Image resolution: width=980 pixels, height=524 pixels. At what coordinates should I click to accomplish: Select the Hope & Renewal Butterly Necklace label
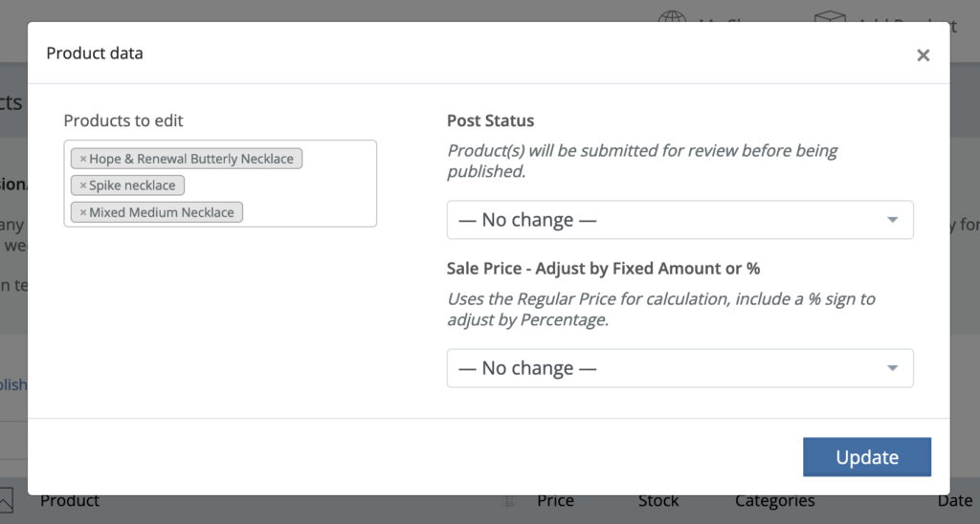pyautogui.click(x=191, y=159)
